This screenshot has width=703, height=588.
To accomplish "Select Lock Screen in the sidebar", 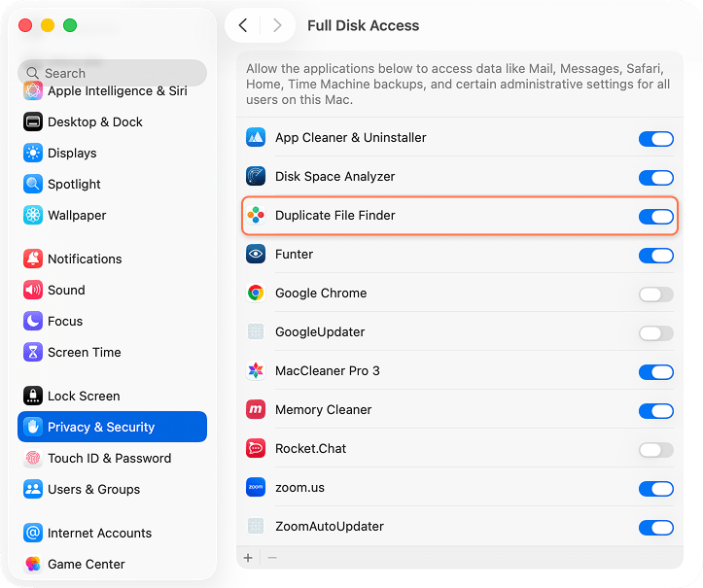I will coord(84,396).
